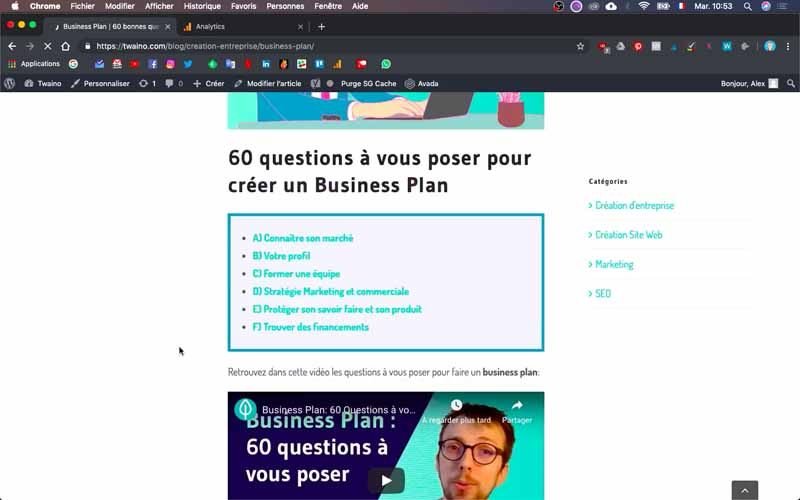The image size is (800, 500).
Task: Open the updates counter in admin bar
Action: point(147,83)
